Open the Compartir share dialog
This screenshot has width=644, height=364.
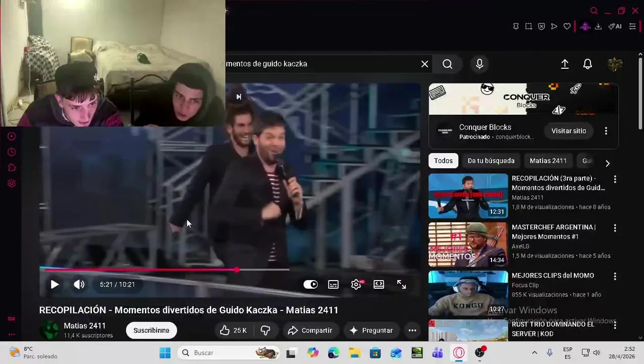[311, 330]
